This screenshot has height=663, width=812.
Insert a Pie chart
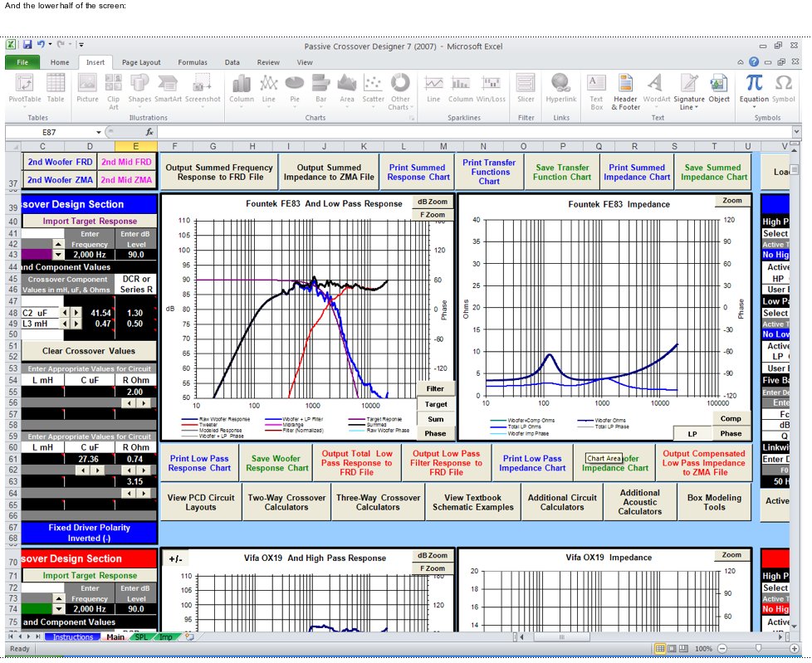295,90
